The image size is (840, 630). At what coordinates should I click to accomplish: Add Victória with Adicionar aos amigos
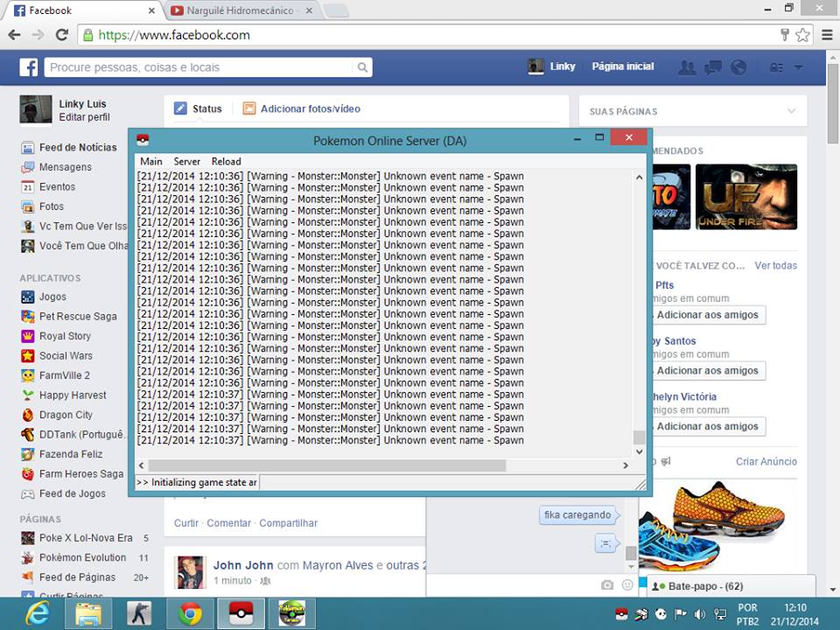pyautogui.click(x=708, y=426)
